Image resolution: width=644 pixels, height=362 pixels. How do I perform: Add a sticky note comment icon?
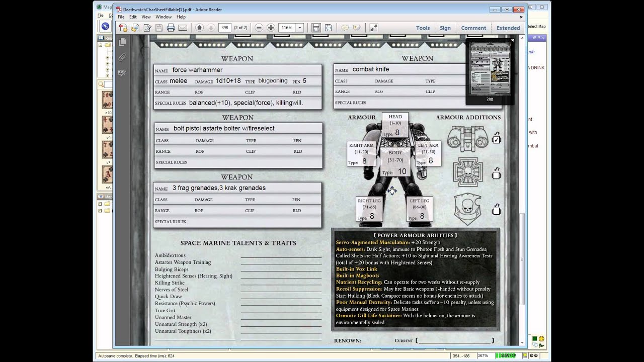tap(345, 28)
